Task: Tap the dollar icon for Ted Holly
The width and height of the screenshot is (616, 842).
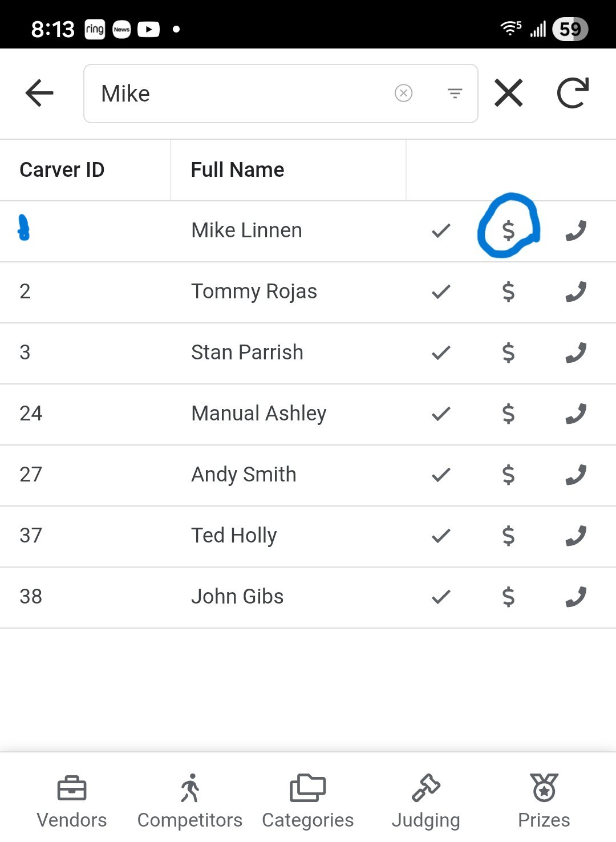Action: coord(508,536)
